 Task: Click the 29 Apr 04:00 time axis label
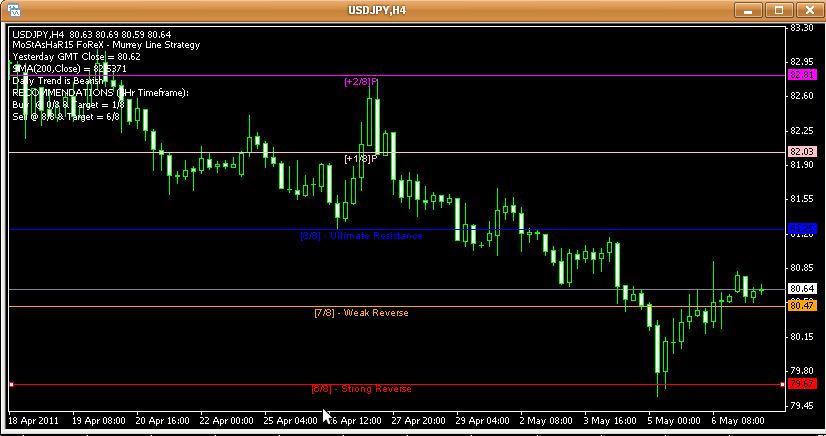[x=483, y=421]
